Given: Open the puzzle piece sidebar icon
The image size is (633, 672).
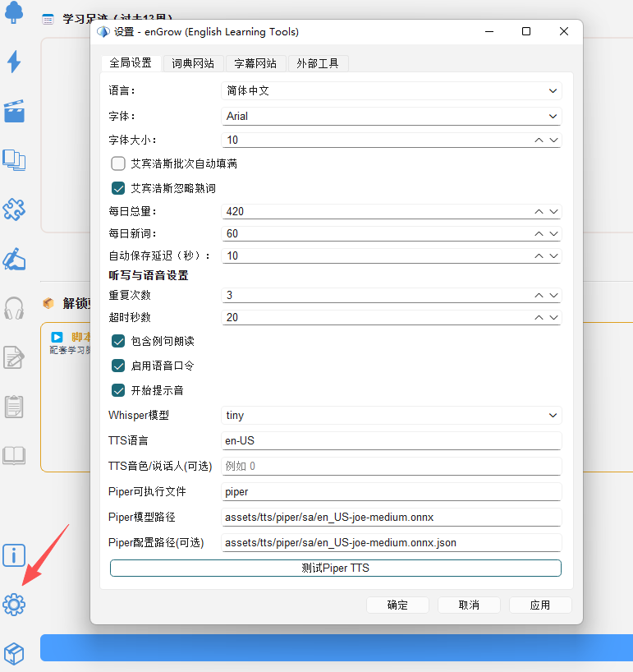Looking at the screenshot, I should [x=14, y=210].
